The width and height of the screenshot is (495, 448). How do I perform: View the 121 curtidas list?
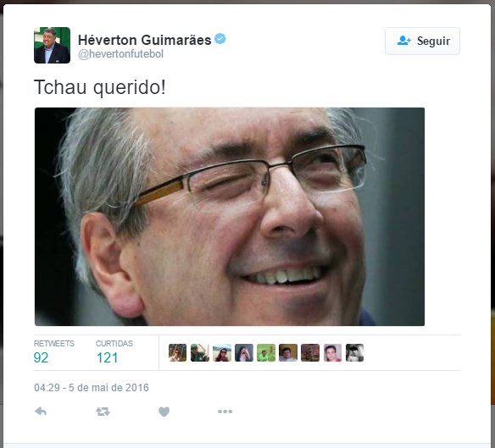click(x=114, y=351)
